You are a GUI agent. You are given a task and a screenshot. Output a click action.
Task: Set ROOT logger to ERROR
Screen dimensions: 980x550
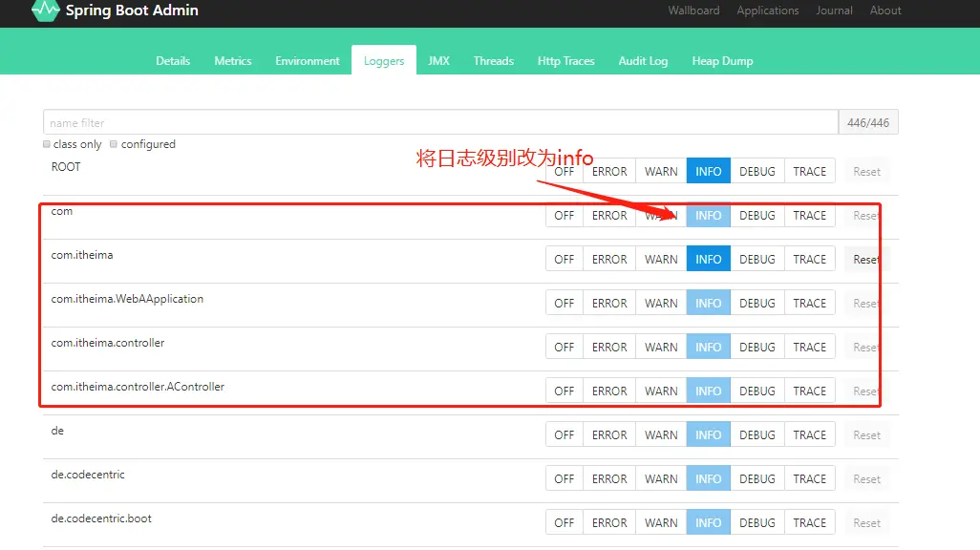(x=609, y=171)
